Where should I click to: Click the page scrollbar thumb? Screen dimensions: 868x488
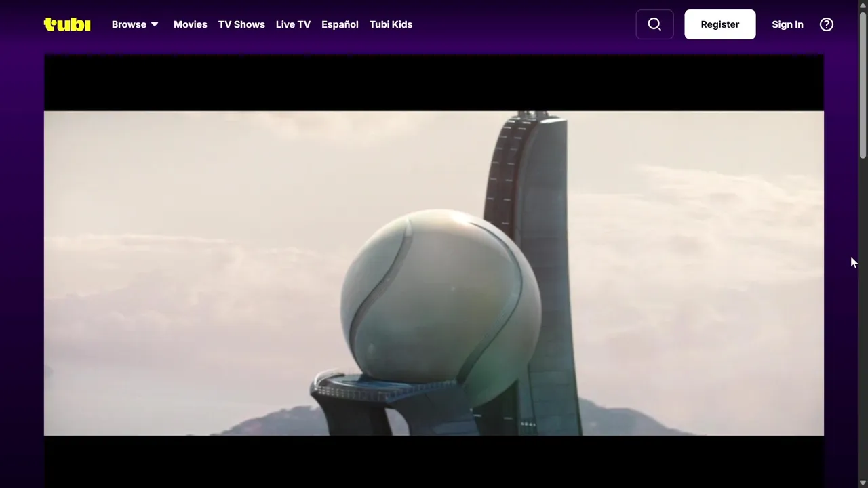coord(863,85)
